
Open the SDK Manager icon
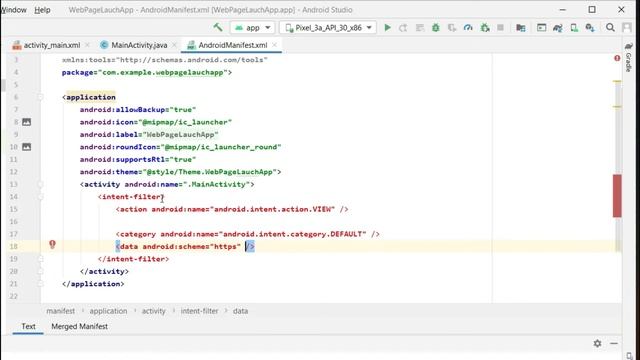pos(590,28)
